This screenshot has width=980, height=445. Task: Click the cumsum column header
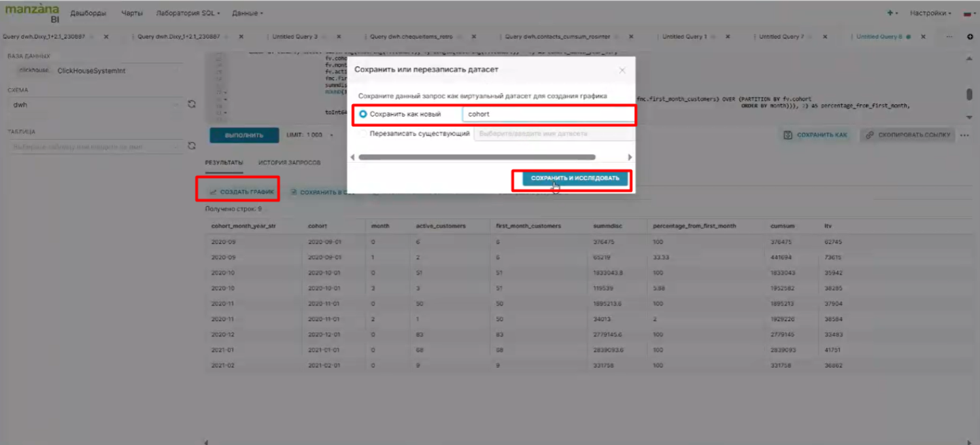782,226
